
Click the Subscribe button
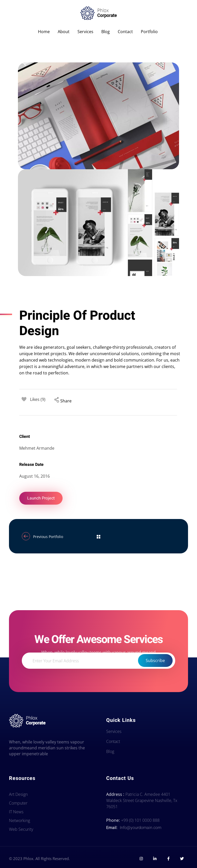pos(155,661)
